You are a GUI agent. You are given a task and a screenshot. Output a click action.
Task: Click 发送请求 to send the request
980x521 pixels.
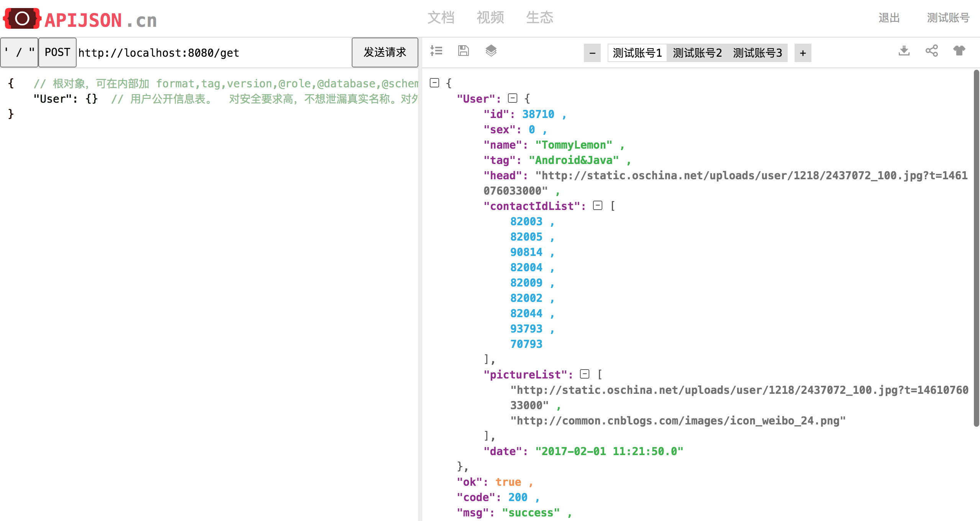(x=385, y=52)
